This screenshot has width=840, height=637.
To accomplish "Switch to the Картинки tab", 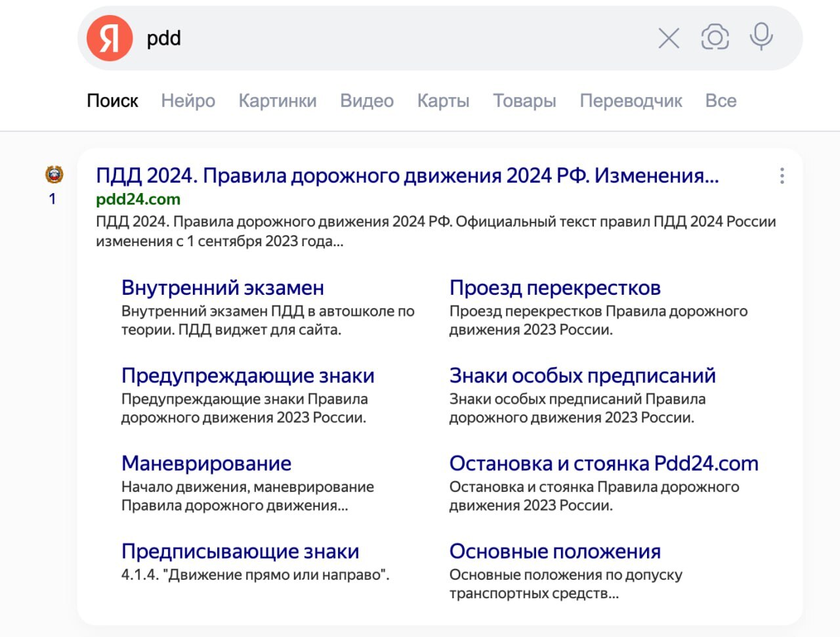I will 277,100.
